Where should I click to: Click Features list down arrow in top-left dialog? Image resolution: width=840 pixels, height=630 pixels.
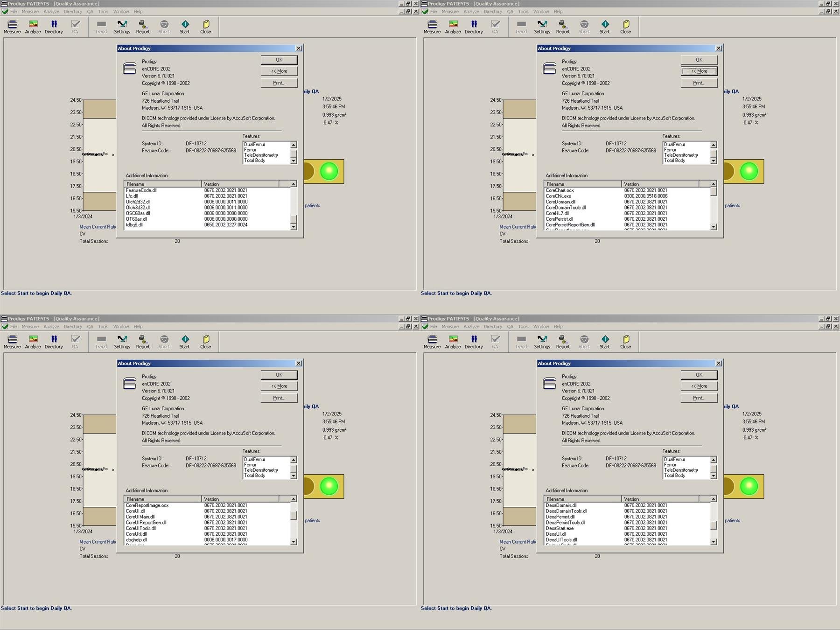(294, 161)
